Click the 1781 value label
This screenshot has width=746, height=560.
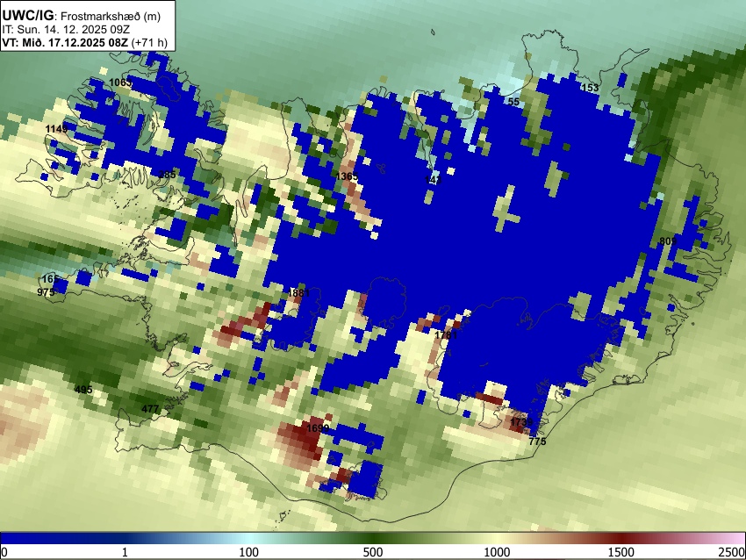[446, 335]
